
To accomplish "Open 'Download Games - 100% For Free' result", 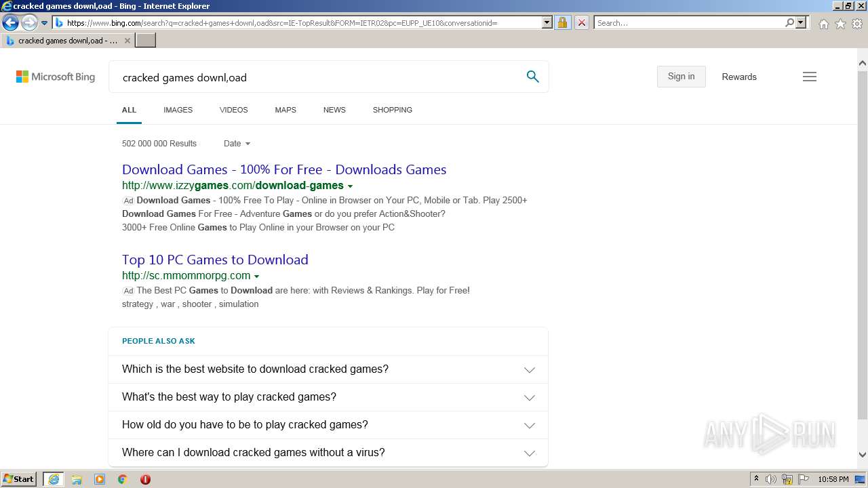I will point(284,169).
